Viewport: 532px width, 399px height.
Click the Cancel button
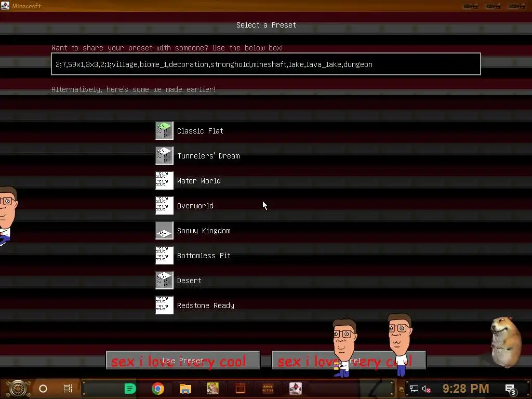click(x=349, y=361)
